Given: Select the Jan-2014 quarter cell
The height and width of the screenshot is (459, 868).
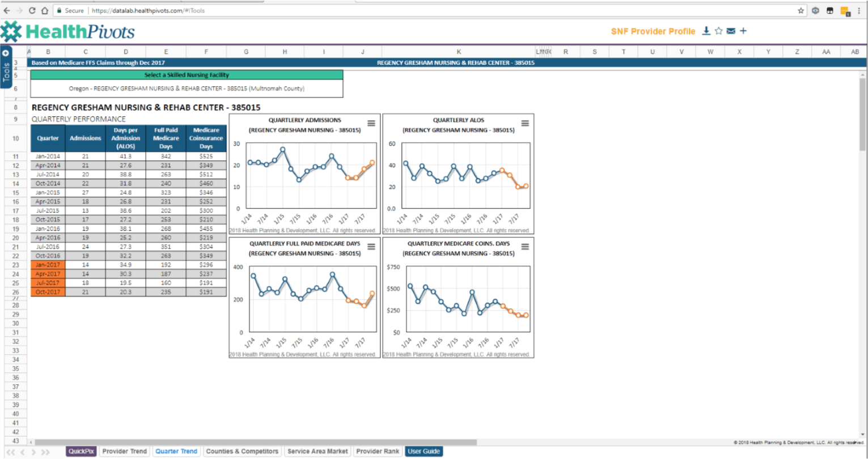Looking at the screenshot, I should pos(48,156).
